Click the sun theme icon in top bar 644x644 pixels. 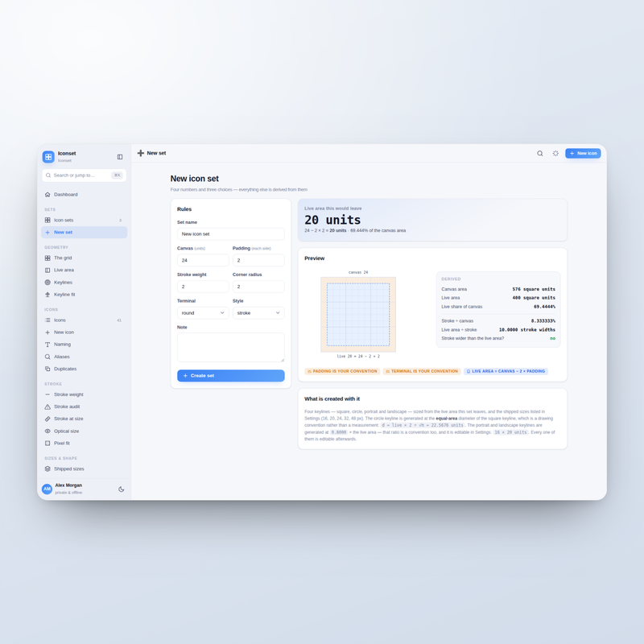click(555, 153)
